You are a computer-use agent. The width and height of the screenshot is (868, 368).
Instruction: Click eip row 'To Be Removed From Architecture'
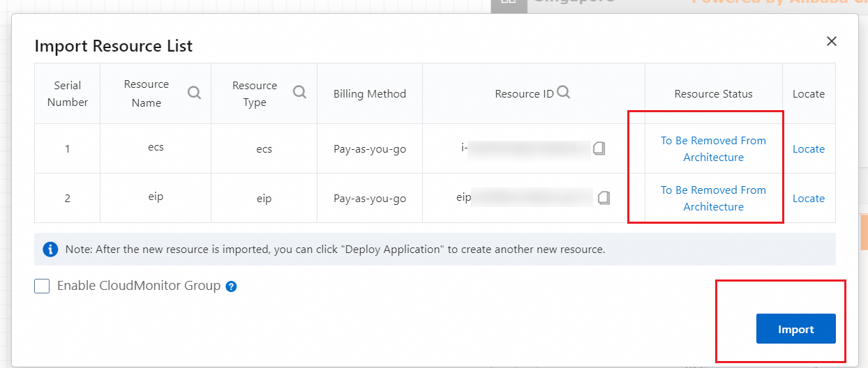coord(713,199)
